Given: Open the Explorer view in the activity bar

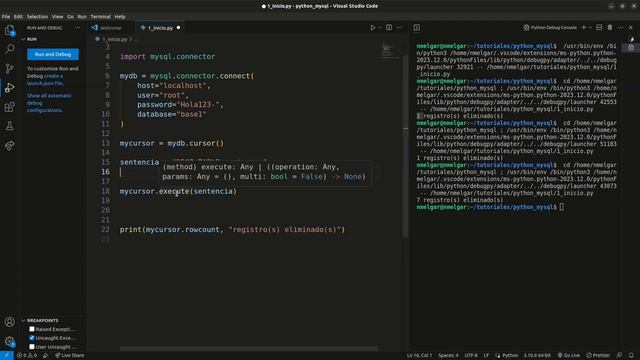Looking at the screenshot, I should 9,31.
